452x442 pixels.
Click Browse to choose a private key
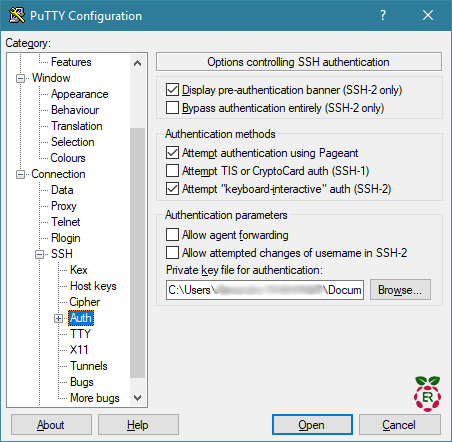400,290
